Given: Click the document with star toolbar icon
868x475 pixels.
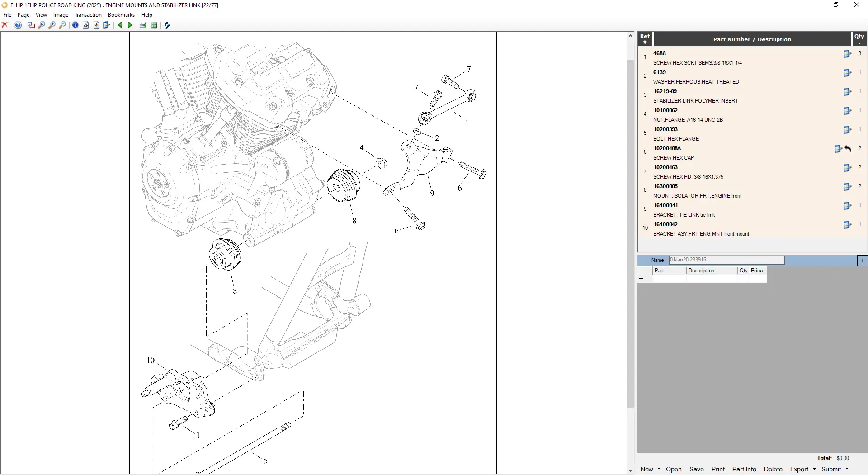Looking at the screenshot, I should (96, 25).
